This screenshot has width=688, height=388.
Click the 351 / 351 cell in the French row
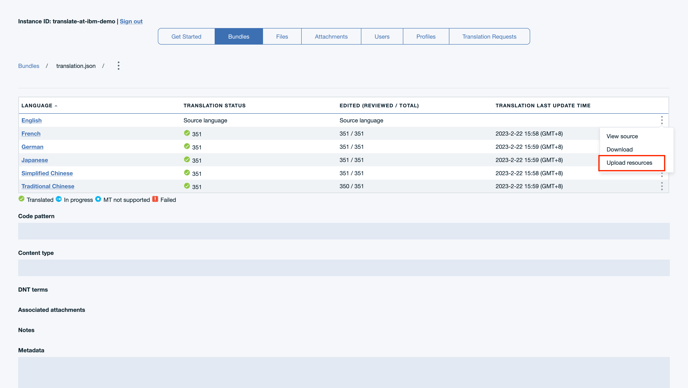pos(351,133)
